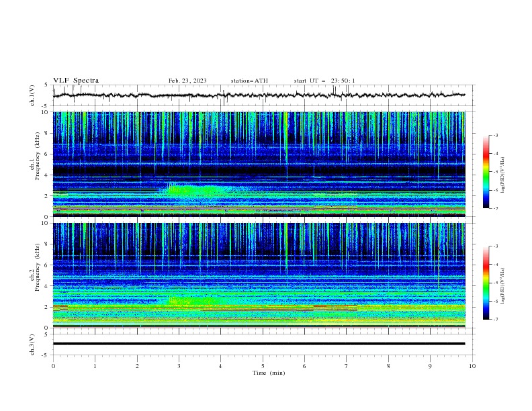The image size is (532, 411).
Task: Click the '-3' label on ch.1 color bar
Action: [x=495, y=135]
